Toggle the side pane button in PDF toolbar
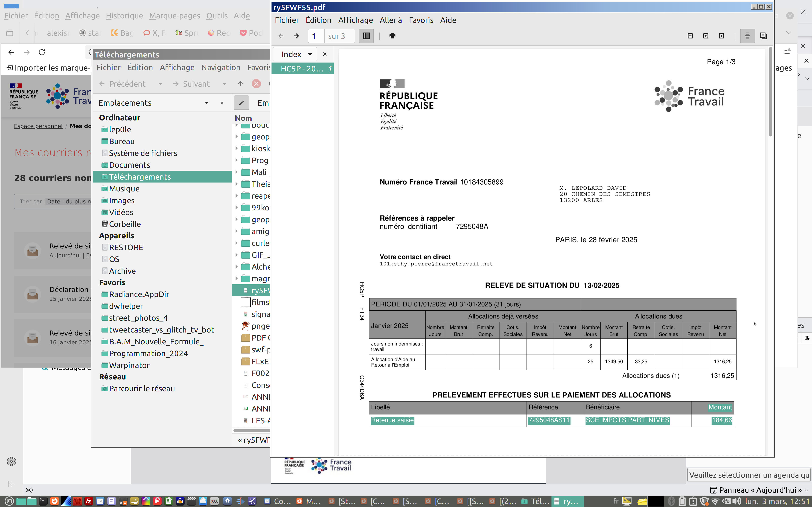812x507 pixels. coord(366,36)
